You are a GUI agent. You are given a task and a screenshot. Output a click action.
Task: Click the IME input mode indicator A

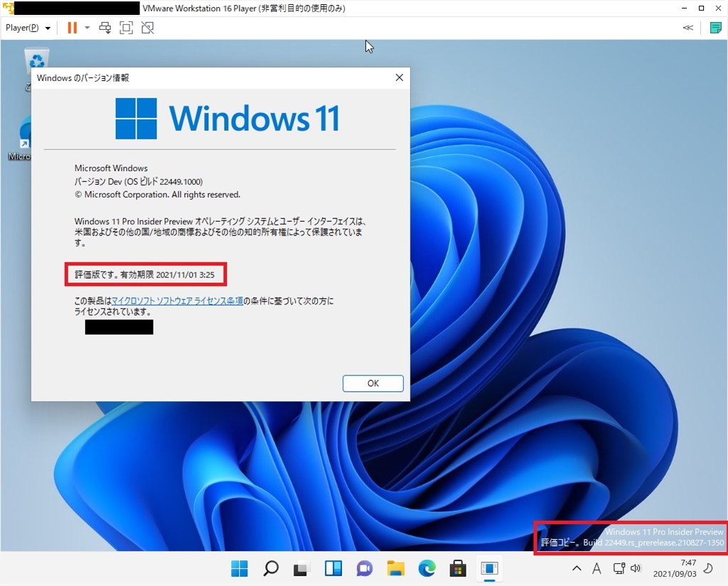click(x=596, y=568)
